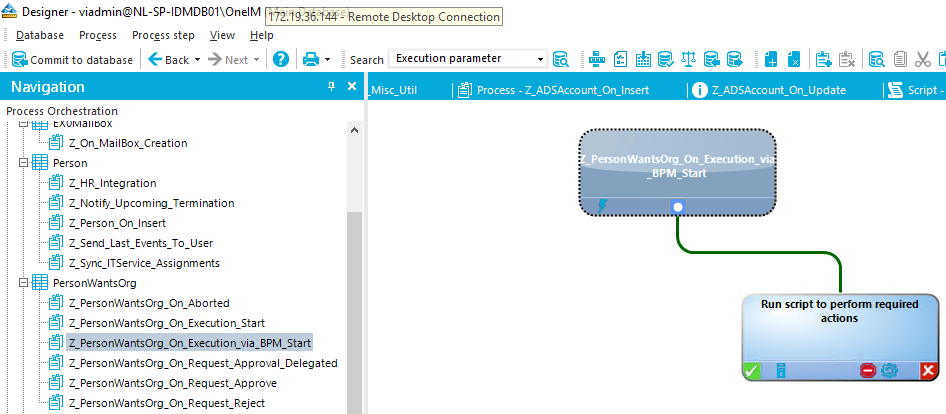Pin the Navigation panel
The height and width of the screenshot is (414, 946).
pos(331,86)
